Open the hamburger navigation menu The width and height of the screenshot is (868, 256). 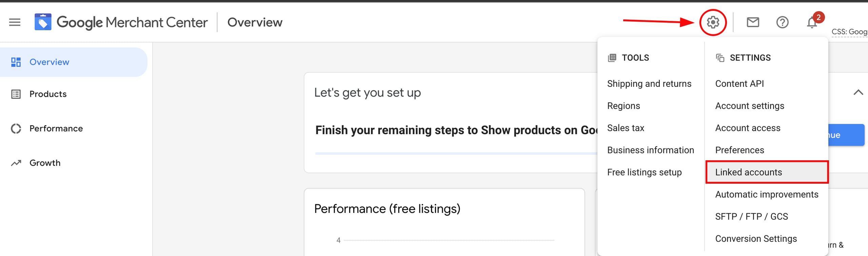[x=15, y=22]
